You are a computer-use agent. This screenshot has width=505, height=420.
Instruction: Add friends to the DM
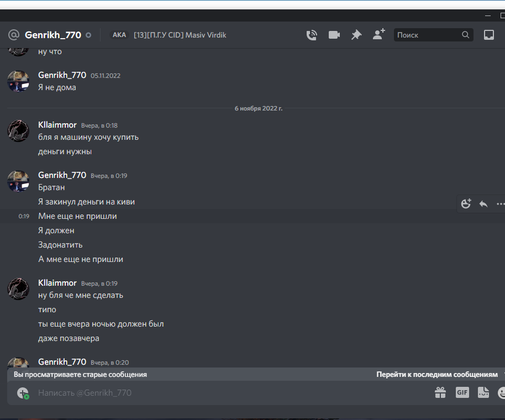pyautogui.click(x=379, y=34)
